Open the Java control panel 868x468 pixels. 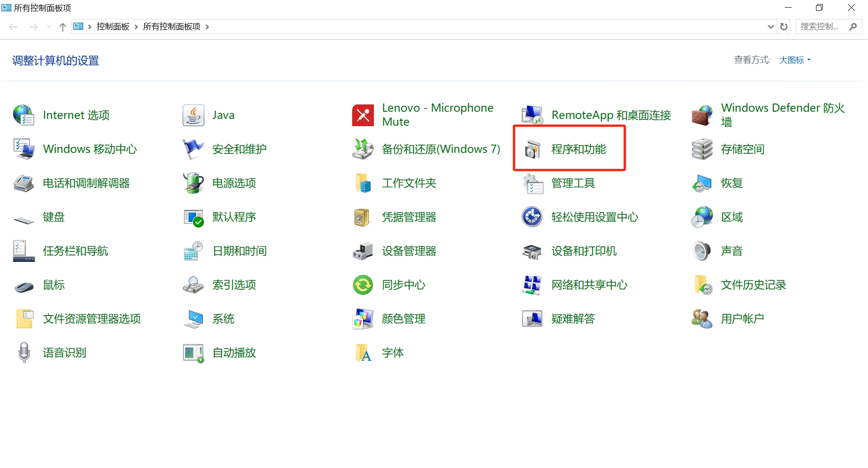coord(223,115)
